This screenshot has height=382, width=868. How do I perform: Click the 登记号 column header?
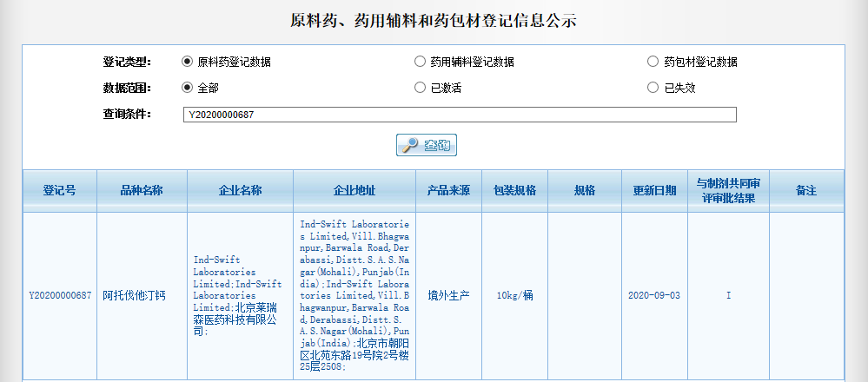(x=60, y=191)
